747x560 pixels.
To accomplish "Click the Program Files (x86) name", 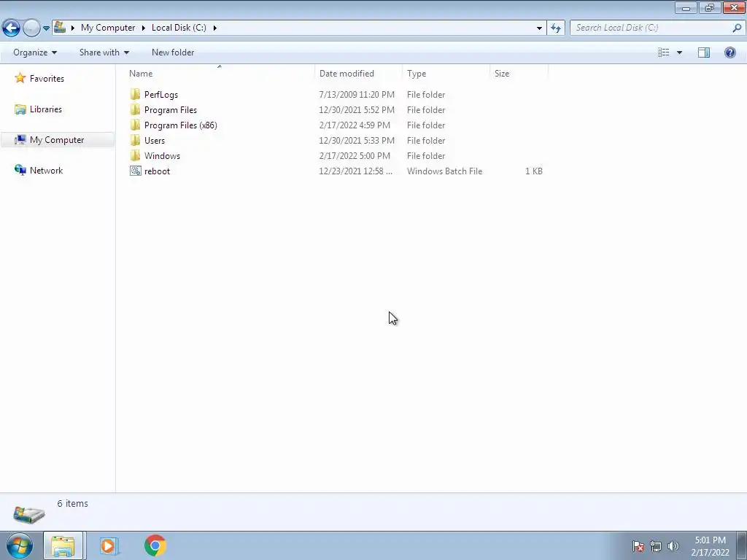I will [181, 125].
